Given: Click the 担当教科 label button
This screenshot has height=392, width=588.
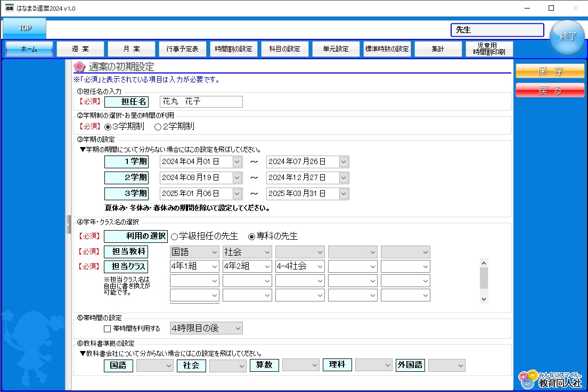Looking at the screenshot, I should pyautogui.click(x=126, y=252).
